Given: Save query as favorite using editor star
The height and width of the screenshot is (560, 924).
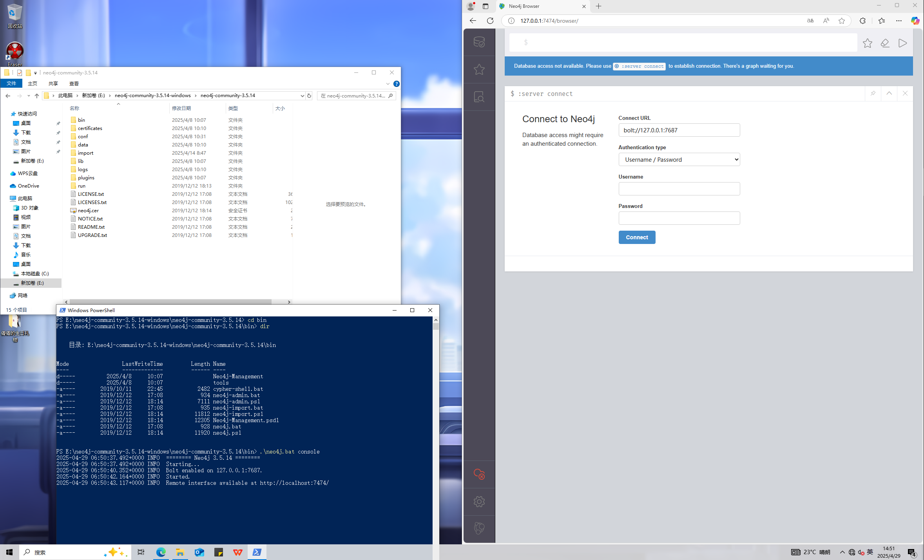Looking at the screenshot, I should tap(867, 43).
